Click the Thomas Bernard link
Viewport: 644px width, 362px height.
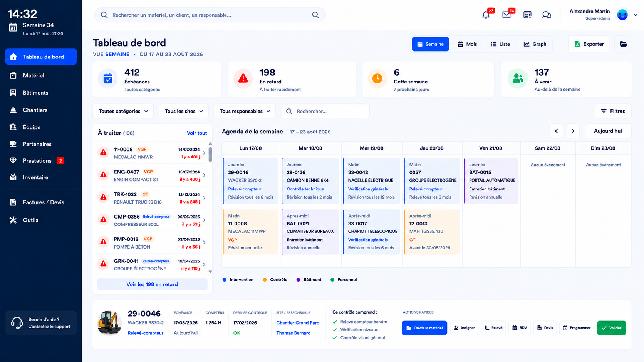293,333
